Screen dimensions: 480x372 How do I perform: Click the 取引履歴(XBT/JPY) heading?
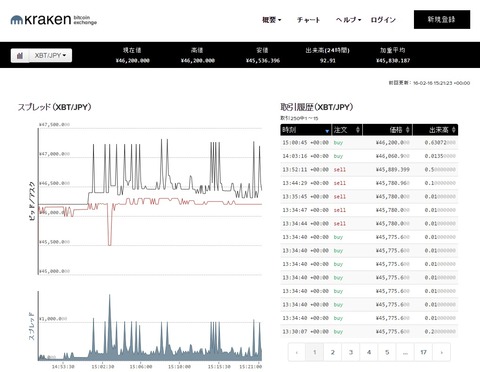pos(317,107)
